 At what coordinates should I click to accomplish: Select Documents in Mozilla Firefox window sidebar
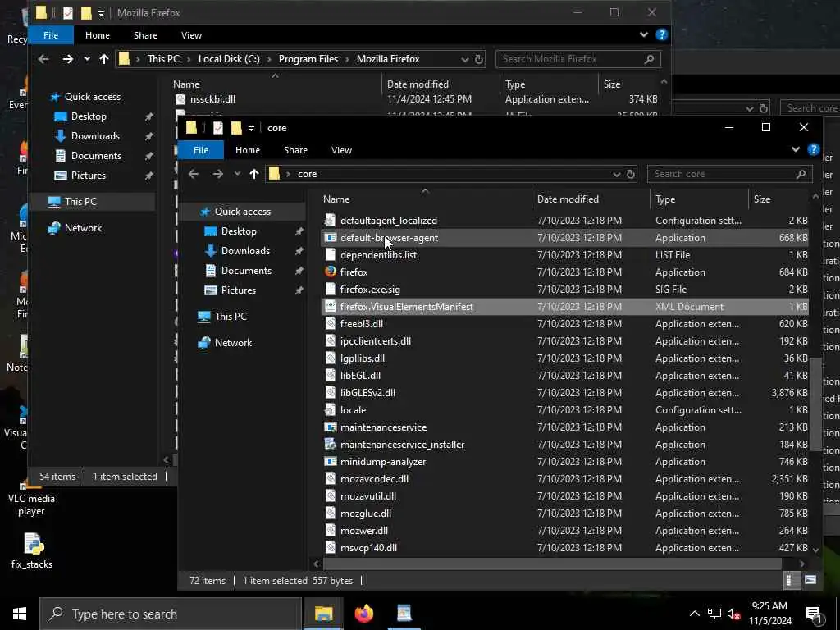click(x=96, y=156)
